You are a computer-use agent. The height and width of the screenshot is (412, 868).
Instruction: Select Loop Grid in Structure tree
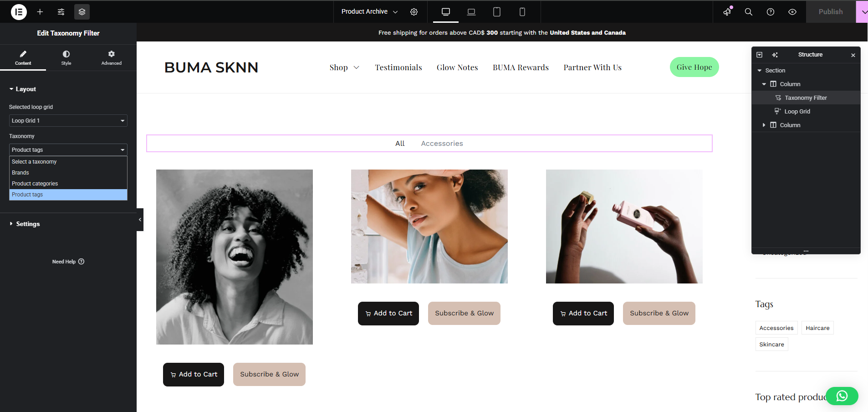[806, 111]
